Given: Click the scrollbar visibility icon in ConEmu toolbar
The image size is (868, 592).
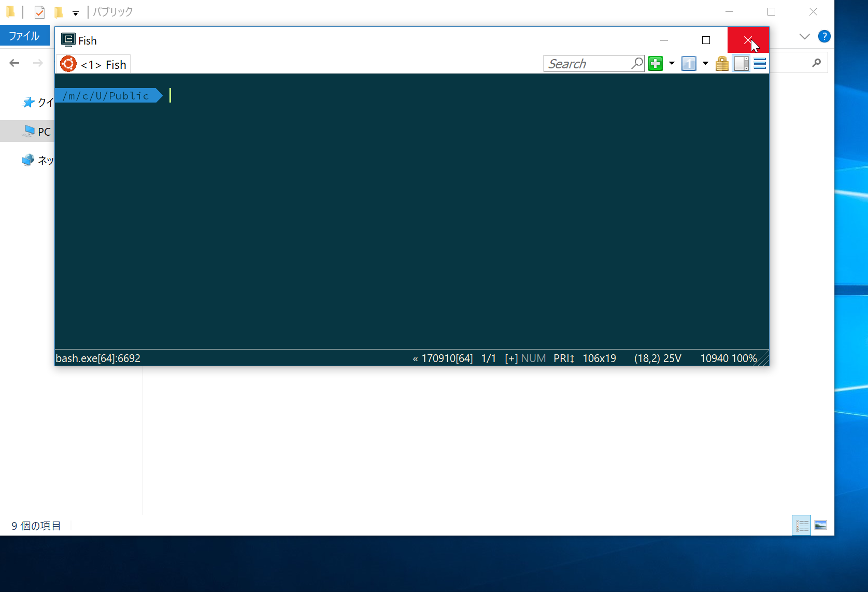Looking at the screenshot, I should coord(741,63).
